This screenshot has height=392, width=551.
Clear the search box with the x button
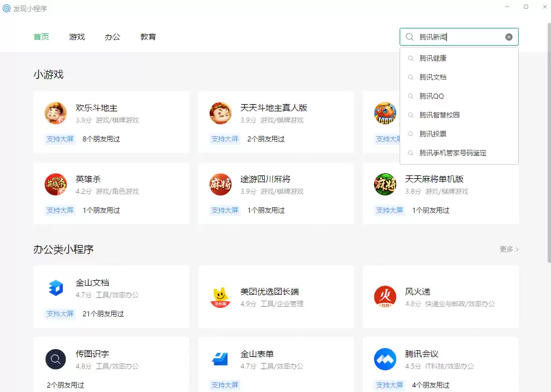509,36
